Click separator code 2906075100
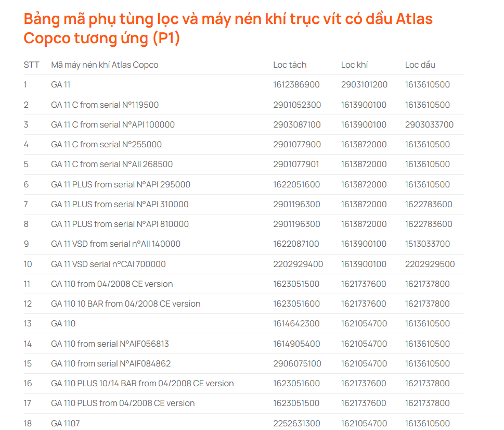The width and height of the screenshot is (504, 430). tap(297, 364)
